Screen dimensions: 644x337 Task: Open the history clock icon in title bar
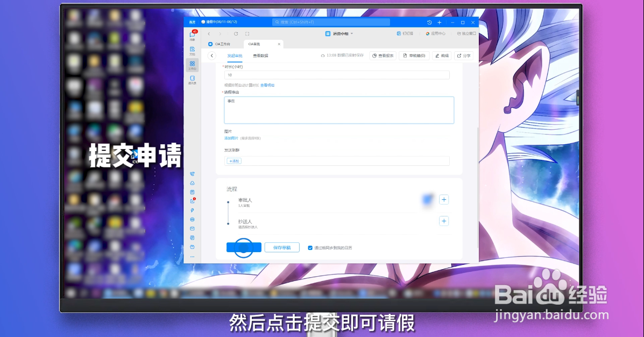(x=429, y=22)
